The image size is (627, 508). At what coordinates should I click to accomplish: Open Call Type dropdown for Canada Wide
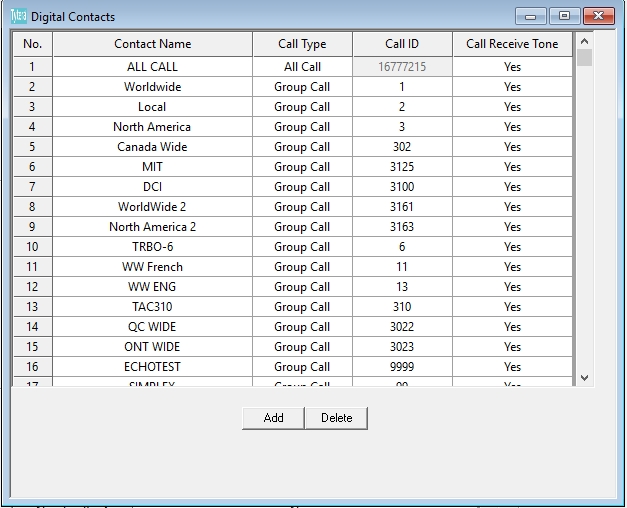coord(302,147)
